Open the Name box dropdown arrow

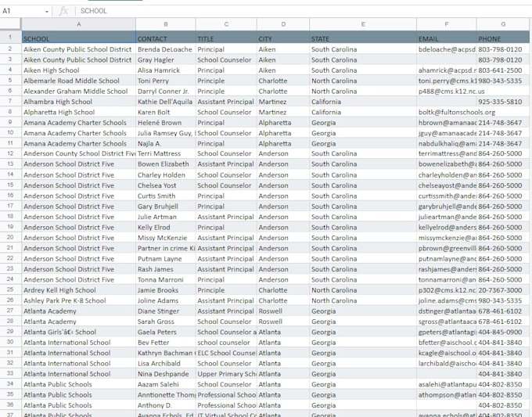(46, 12)
